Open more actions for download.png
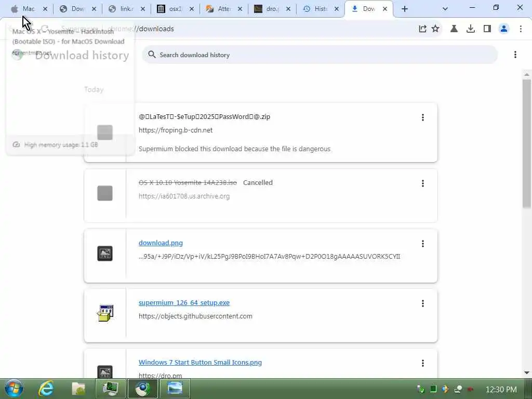This screenshot has height=399, width=532. [x=423, y=244]
